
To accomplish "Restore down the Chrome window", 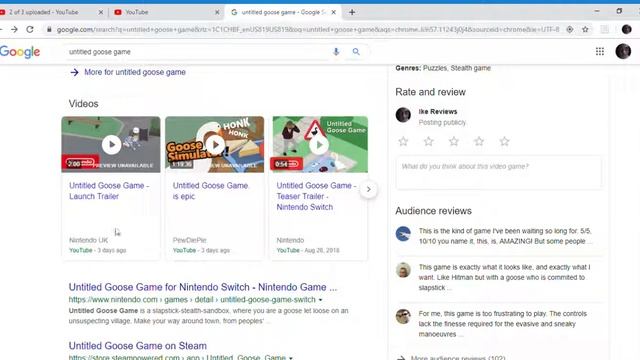I will pyautogui.click(x=619, y=11).
